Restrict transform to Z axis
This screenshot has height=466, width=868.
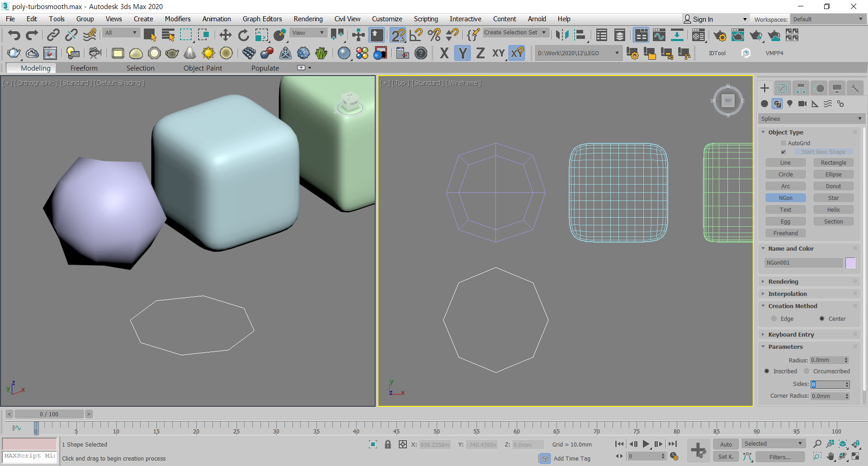click(481, 53)
